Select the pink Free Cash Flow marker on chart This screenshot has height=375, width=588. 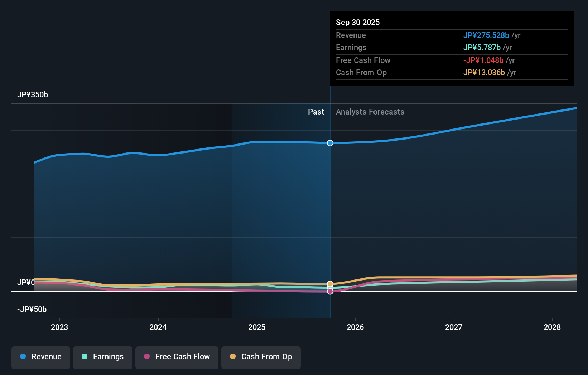(330, 292)
